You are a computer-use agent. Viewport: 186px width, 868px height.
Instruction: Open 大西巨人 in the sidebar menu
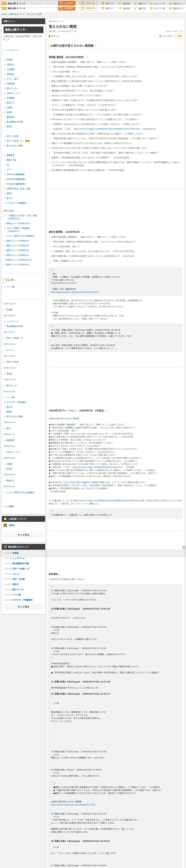click(10, 65)
